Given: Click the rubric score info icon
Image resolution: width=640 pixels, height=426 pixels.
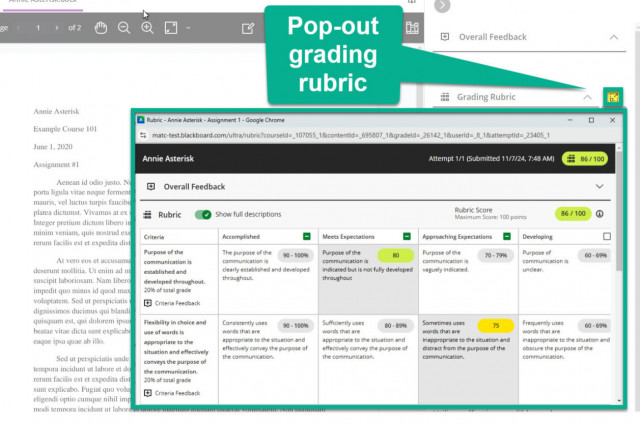Looking at the screenshot, I should pyautogui.click(x=600, y=214).
